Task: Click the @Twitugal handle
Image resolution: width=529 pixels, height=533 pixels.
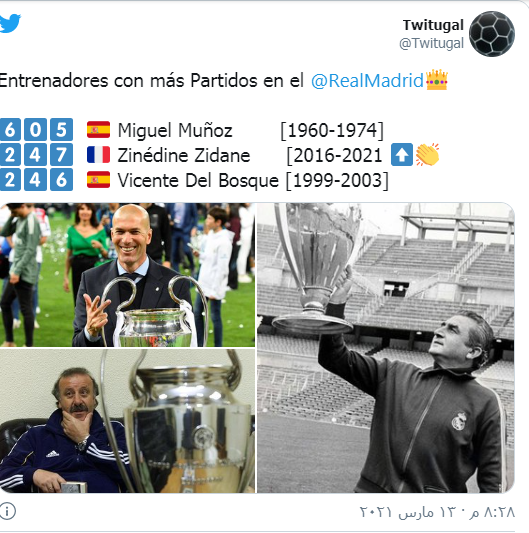Action: click(x=431, y=43)
